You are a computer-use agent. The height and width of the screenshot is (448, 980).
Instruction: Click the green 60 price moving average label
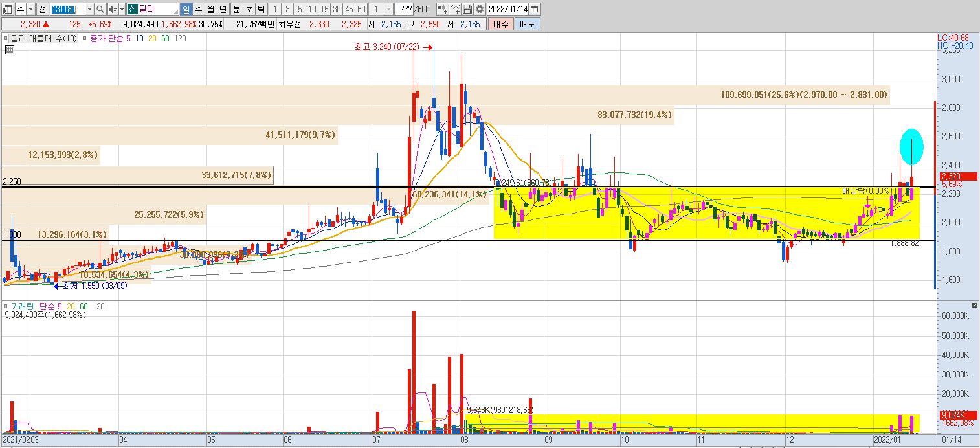(165, 38)
